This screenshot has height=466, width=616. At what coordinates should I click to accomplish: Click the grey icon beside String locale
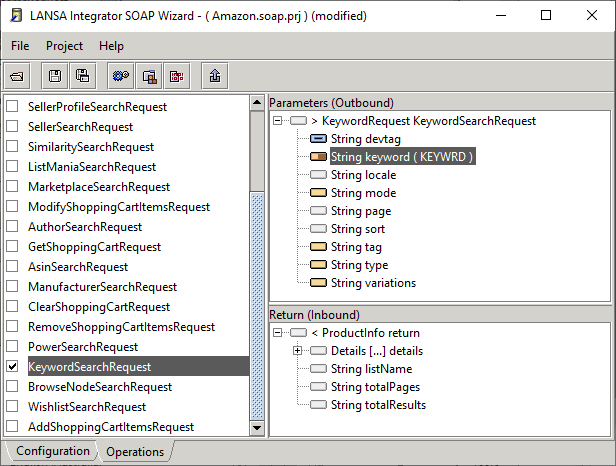(318, 175)
